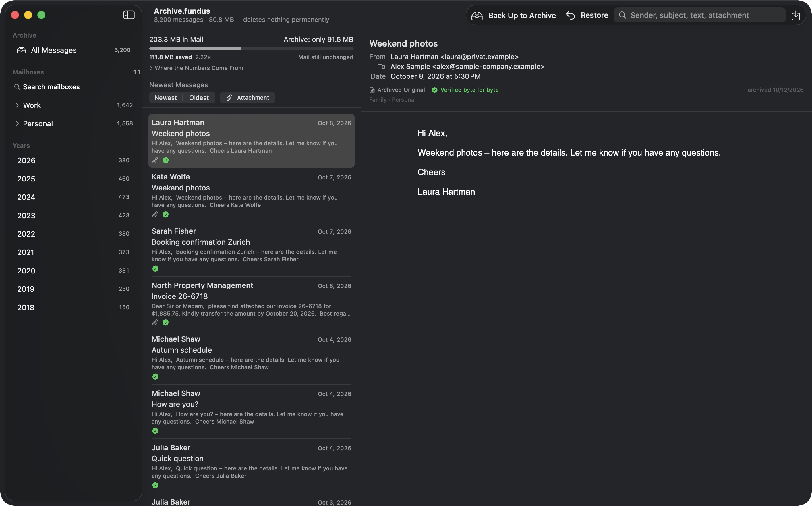Click the Restore label
The image size is (812, 506).
(594, 15)
